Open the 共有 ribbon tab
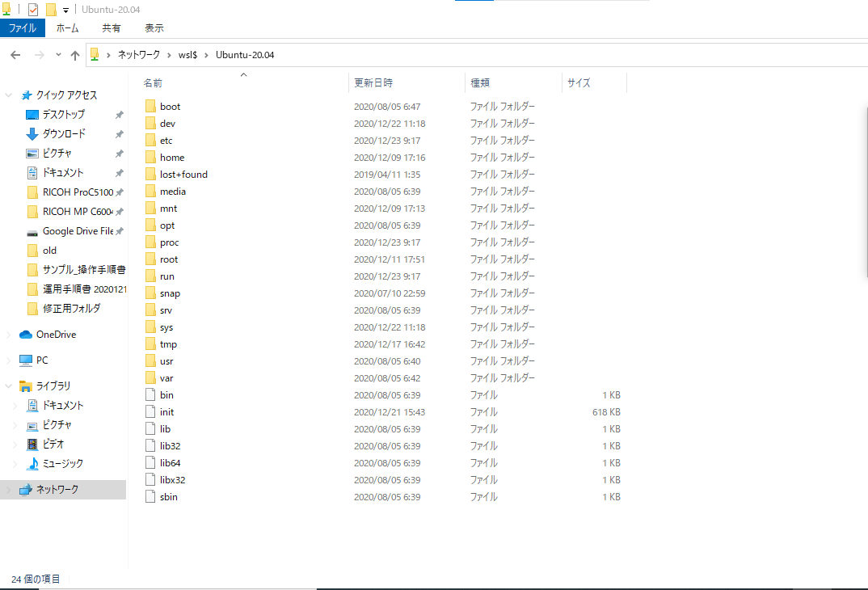 (112, 27)
